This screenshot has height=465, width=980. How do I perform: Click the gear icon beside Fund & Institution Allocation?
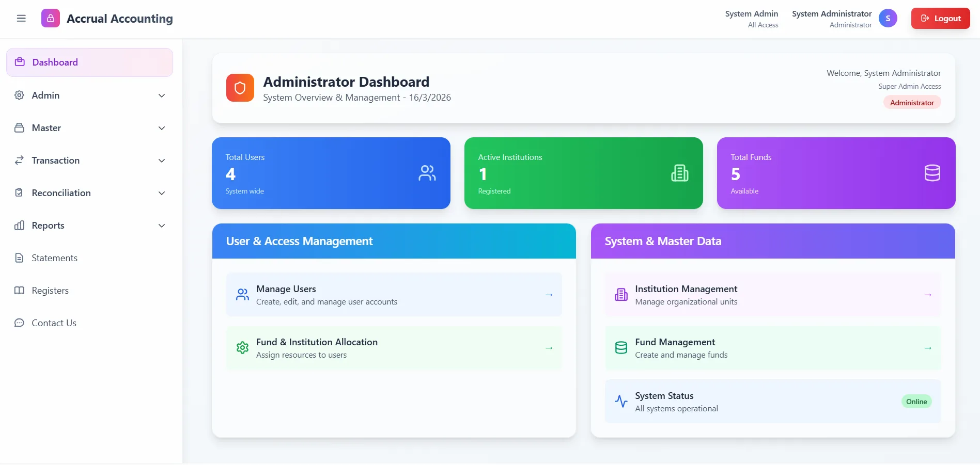[242, 348]
